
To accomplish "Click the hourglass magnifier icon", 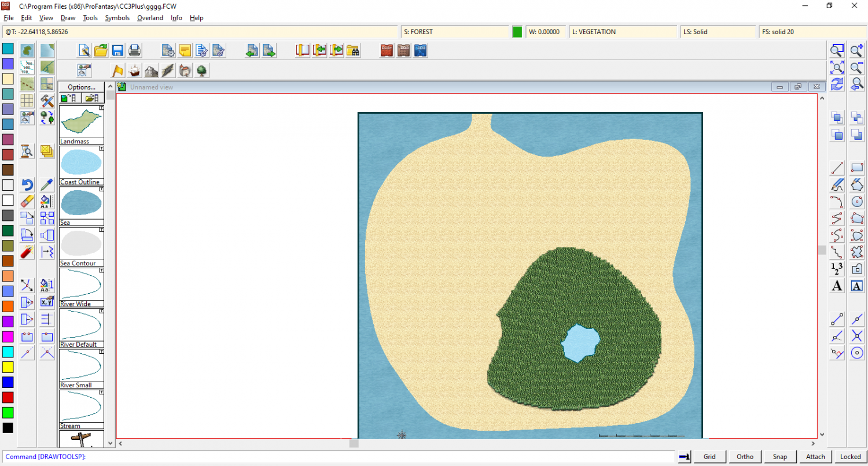I will coord(27,151).
